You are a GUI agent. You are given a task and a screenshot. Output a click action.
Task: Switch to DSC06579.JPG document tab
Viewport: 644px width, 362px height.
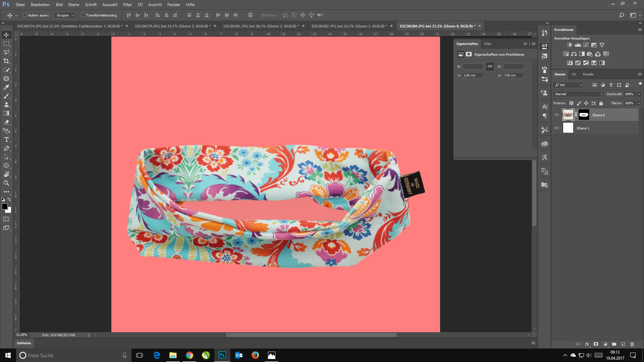pyautogui.click(x=173, y=26)
